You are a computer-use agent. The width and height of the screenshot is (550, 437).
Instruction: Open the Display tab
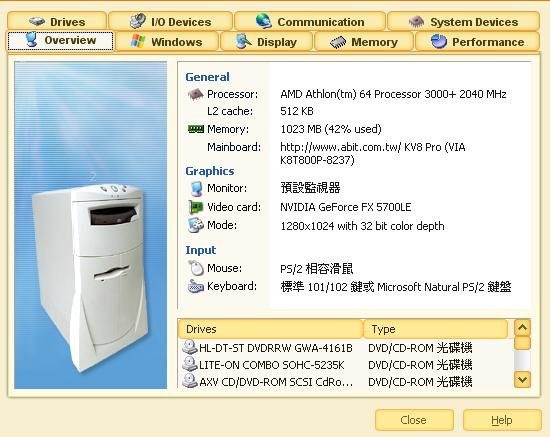tap(266, 41)
